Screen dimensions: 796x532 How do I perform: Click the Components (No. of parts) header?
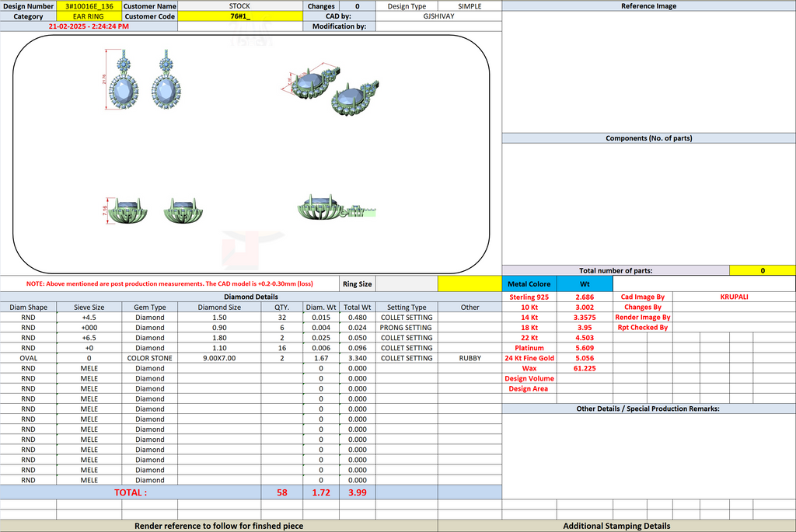649,138
